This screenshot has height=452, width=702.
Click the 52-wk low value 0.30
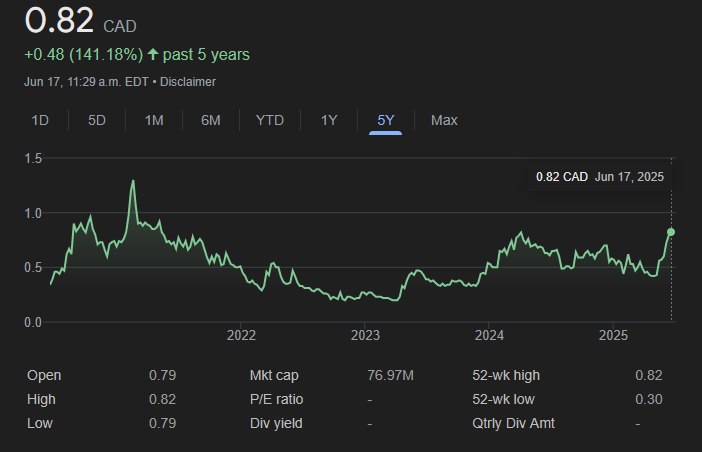point(649,399)
